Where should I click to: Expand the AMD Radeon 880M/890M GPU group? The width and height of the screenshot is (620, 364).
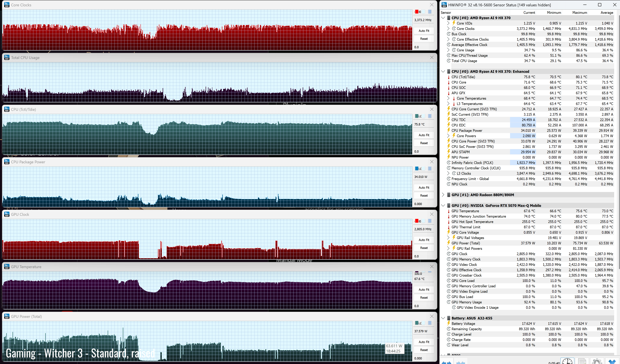click(443, 195)
